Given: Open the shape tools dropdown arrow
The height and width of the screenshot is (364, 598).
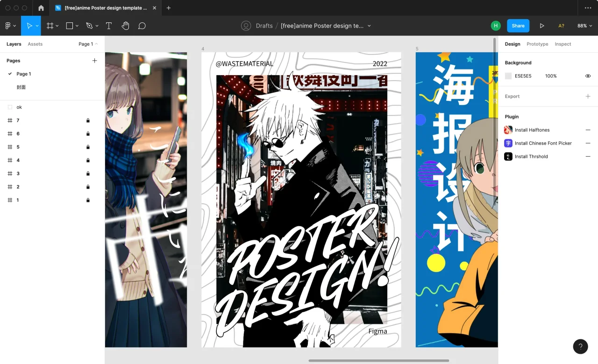Looking at the screenshot, I should click(x=77, y=26).
